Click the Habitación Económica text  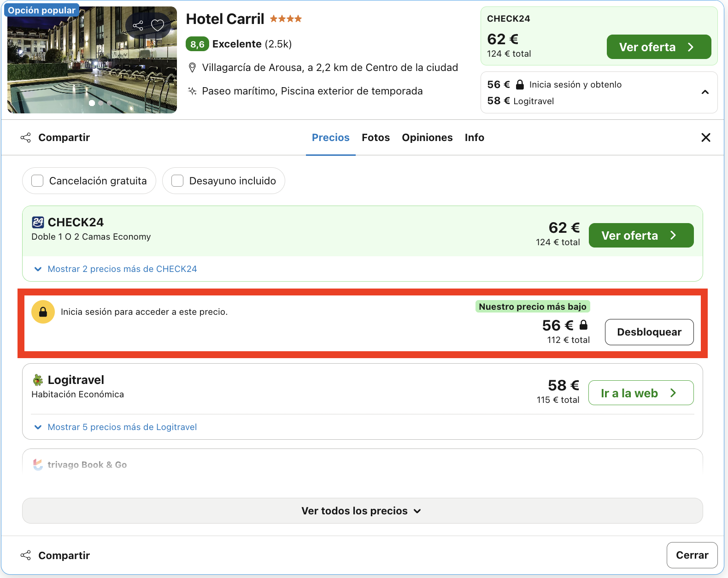[x=77, y=394]
